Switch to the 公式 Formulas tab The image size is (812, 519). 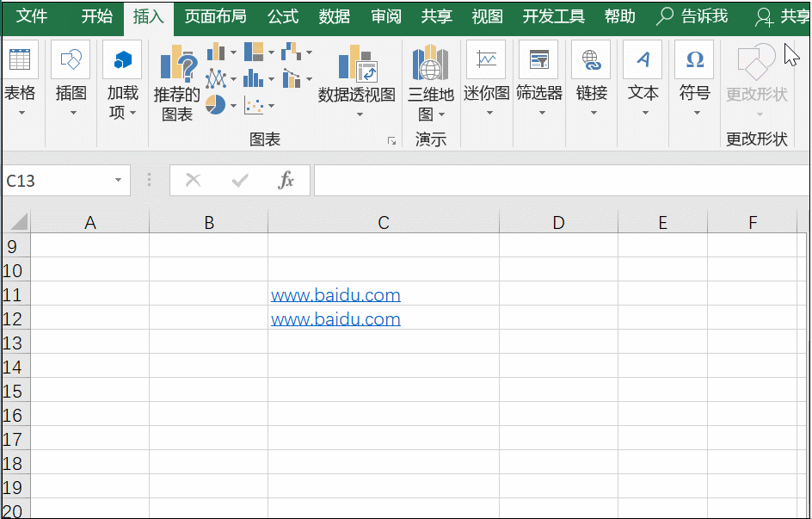[283, 16]
